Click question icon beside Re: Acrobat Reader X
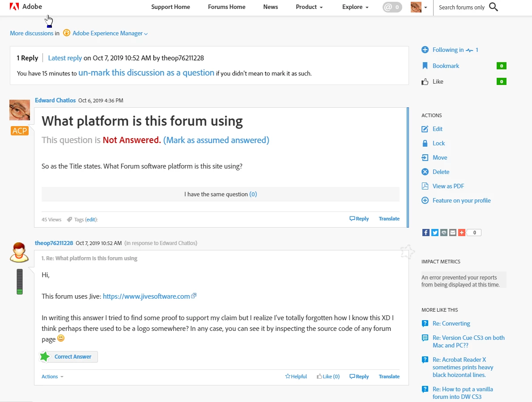The width and height of the screenshot is (532, 402). coord(425,360)
